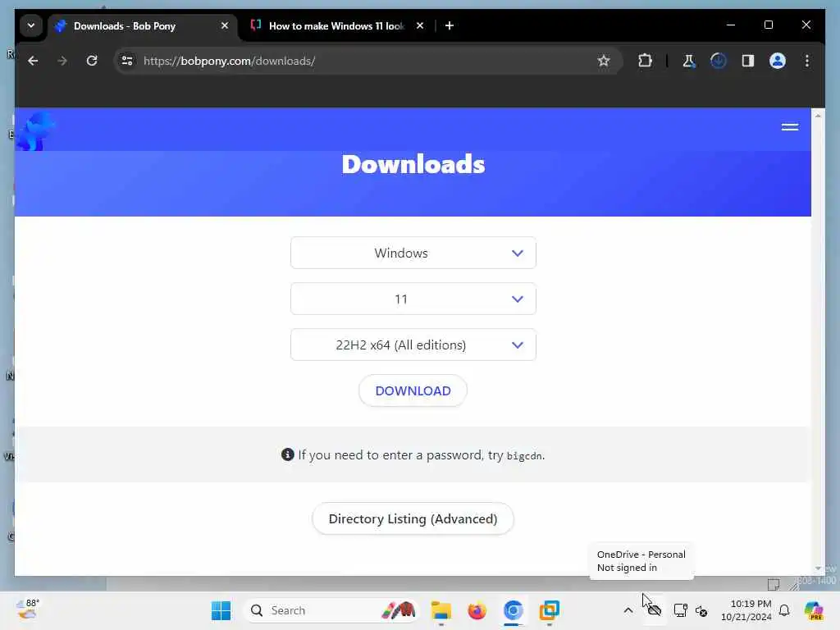Minimize the browser window
Image resolution: width=840 pixels, height=630 pixels.
[731, 25]
